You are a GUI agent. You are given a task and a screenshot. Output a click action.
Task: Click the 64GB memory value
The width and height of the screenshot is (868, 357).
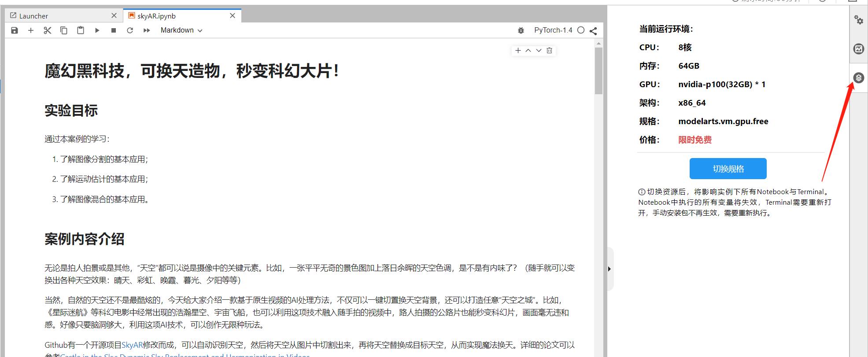689,66
